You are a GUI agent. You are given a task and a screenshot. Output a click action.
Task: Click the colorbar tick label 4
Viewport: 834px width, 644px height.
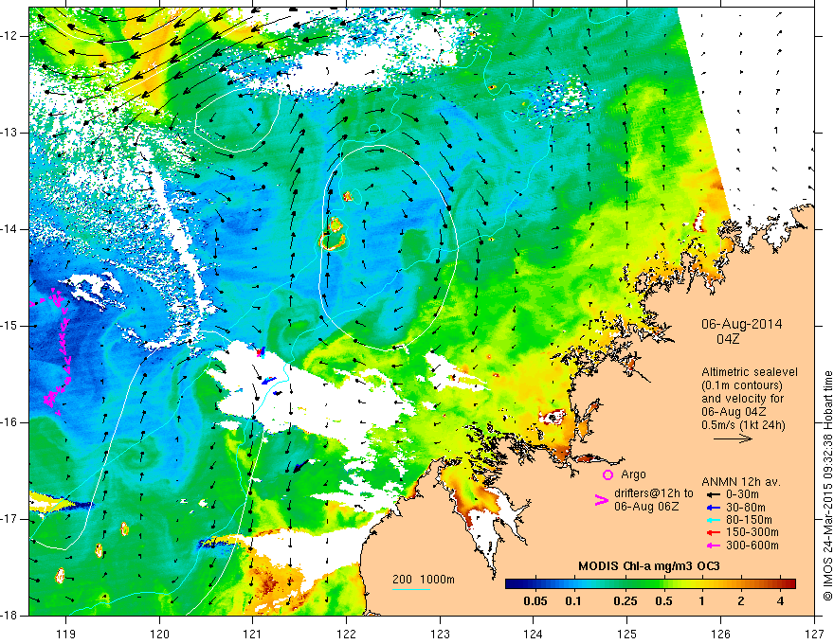click(780, 601)
